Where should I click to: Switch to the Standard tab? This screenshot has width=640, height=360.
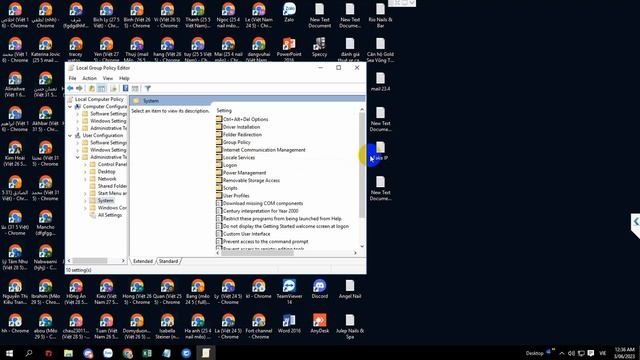[x=168, y=261]
